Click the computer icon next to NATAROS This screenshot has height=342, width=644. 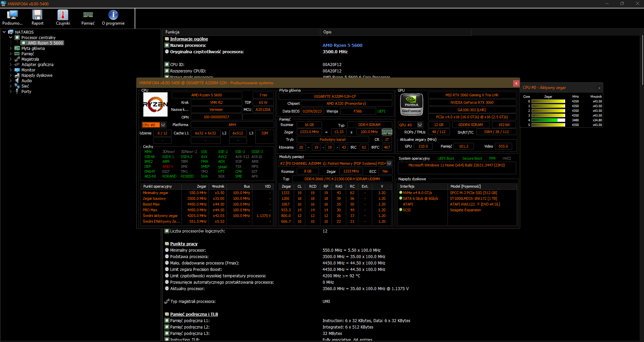pyautogui.click(x=11, y=32)
